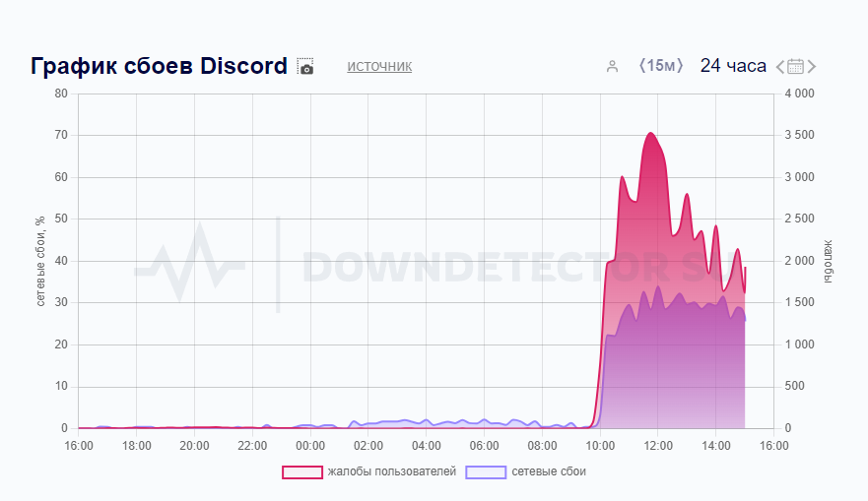
Task: Click the 04:00 x-axis label
Action: [x=427, y=446]
